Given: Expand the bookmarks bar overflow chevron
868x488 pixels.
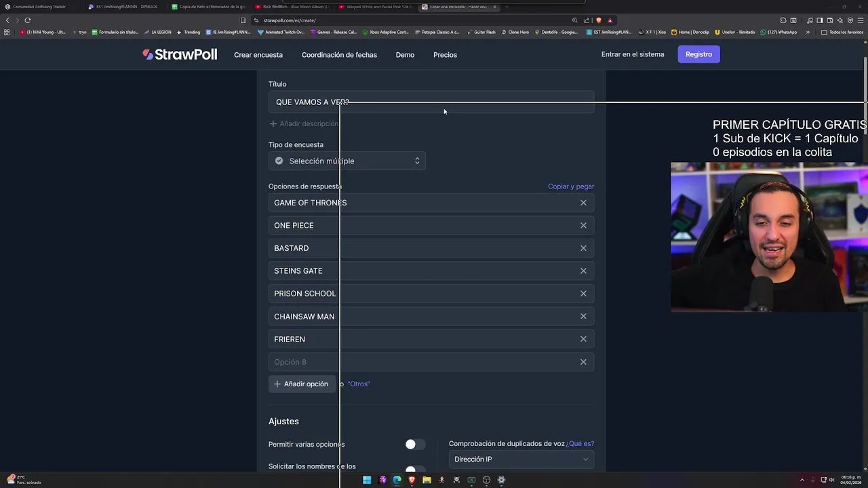Looking at the screenshot, I should (807, 32).
